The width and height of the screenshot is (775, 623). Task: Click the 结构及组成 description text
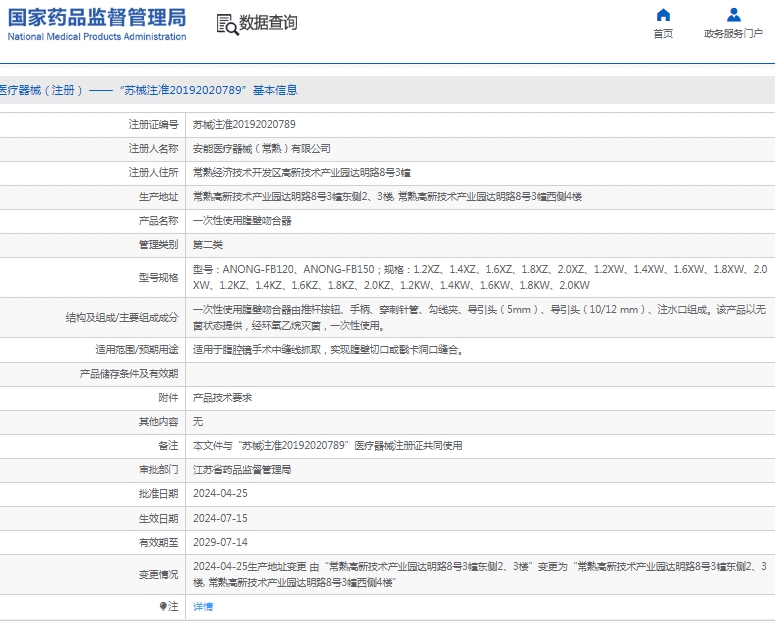(479, 317)
